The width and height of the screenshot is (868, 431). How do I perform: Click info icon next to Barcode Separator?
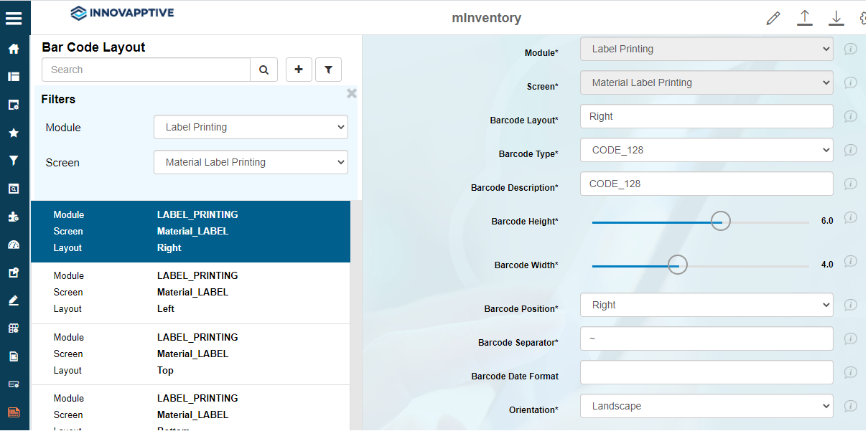point(851,338)
